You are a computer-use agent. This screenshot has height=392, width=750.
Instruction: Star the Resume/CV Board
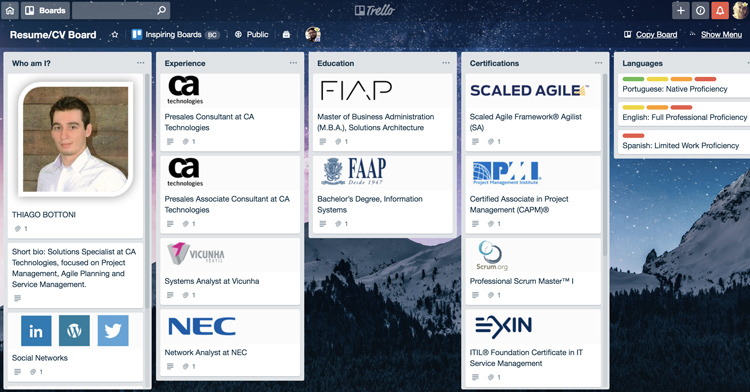pos(115,35)
